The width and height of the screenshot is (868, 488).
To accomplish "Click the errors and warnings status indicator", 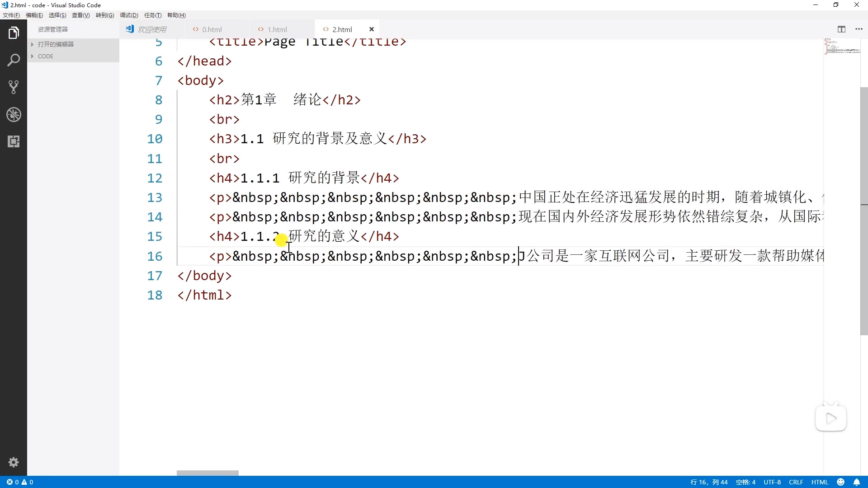I will 20,482.
